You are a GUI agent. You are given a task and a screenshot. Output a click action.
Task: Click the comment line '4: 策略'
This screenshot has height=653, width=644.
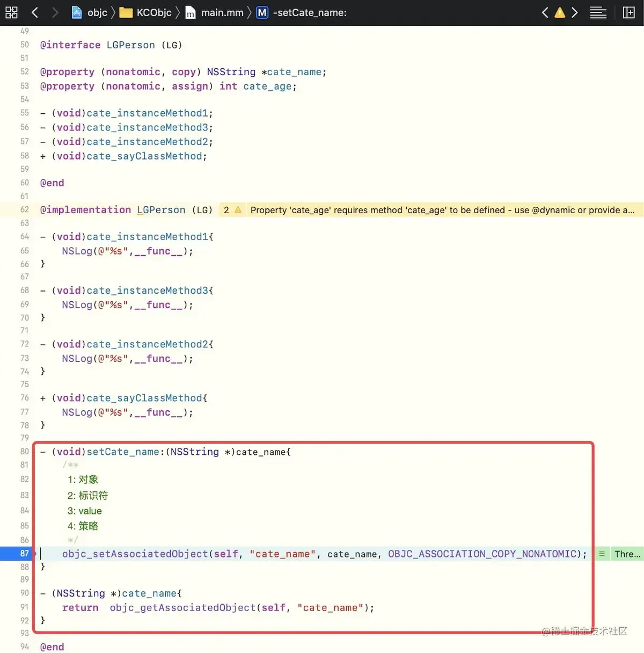tap(83, 526)
